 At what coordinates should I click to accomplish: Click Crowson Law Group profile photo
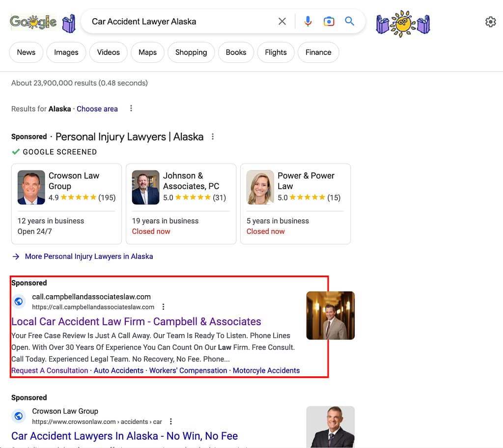[x=31, y=188]
